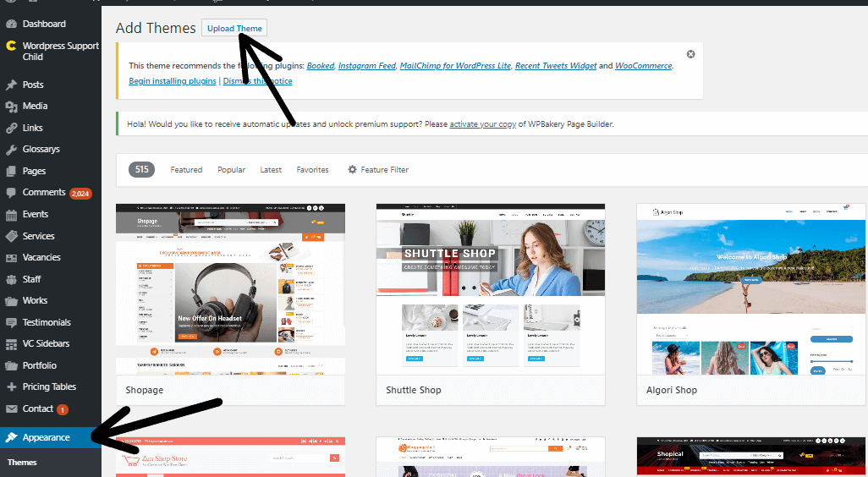The image size is (868, 477).
Task: Open the WooCommerce plugin link
Action: click(643, 66)
